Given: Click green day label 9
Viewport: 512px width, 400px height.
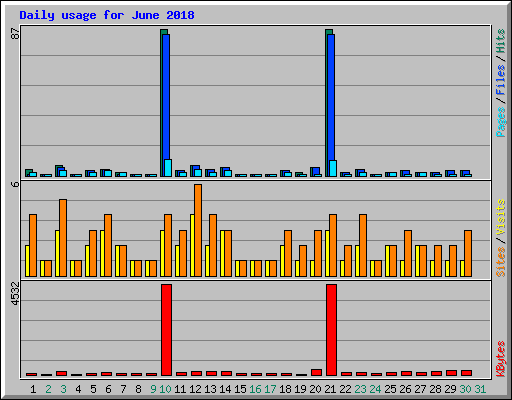Looking at the screenshot, I should pos(153,389).
